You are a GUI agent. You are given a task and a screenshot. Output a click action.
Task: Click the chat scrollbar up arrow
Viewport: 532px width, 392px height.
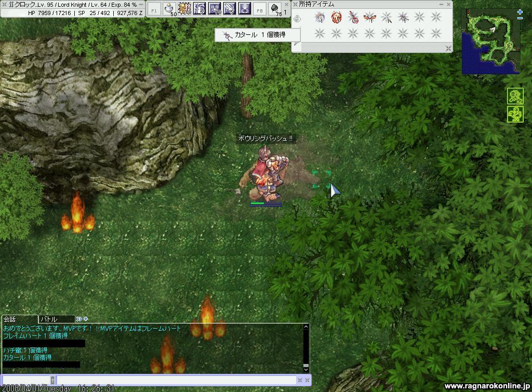(x=305, y=327)
